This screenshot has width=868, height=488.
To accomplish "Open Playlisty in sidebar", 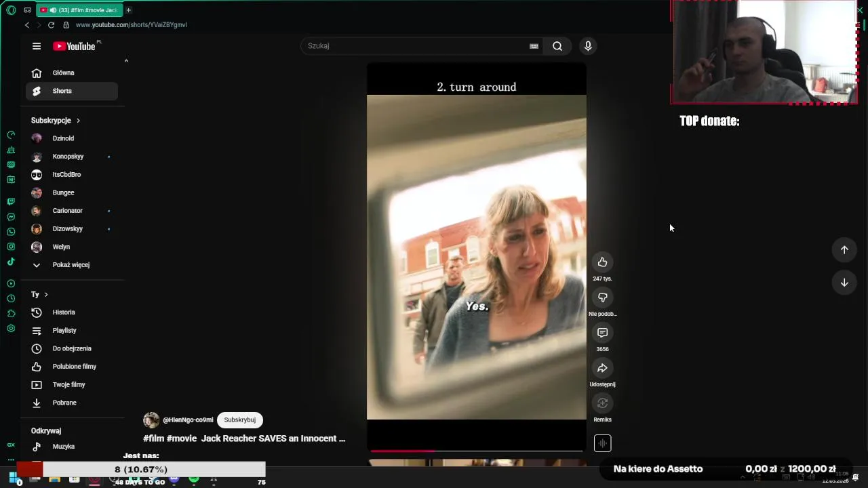I will click(72, 331).
